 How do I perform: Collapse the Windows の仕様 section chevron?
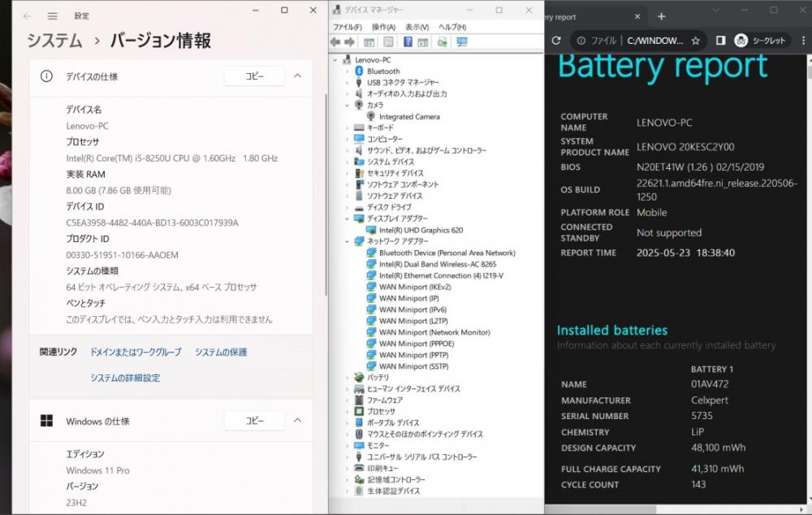click(x=298, y=421)
